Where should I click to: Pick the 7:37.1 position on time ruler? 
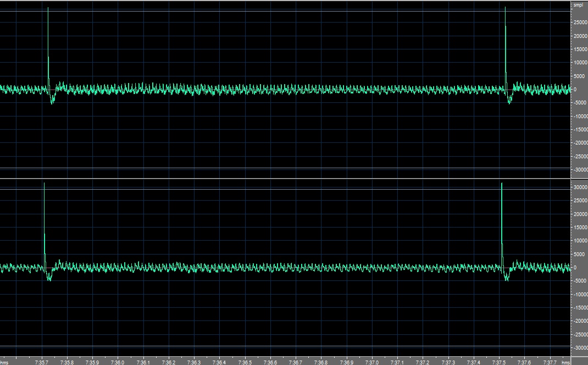397,362
